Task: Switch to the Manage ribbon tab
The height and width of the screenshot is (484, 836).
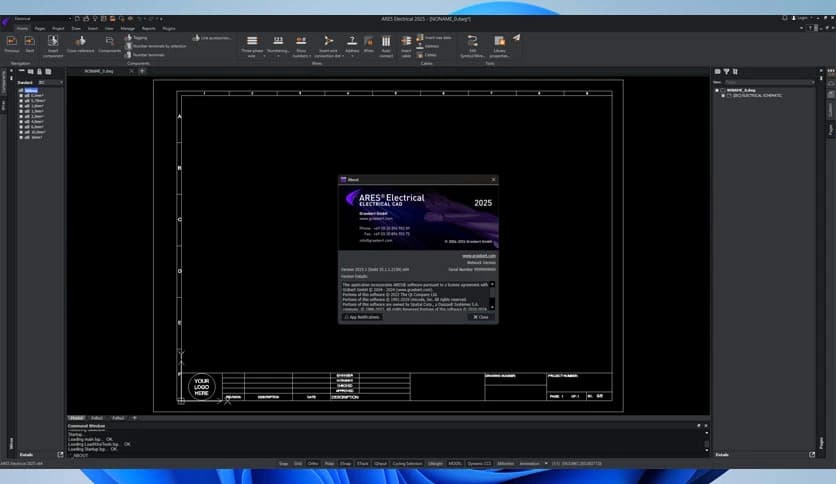Action: point(127,28)
